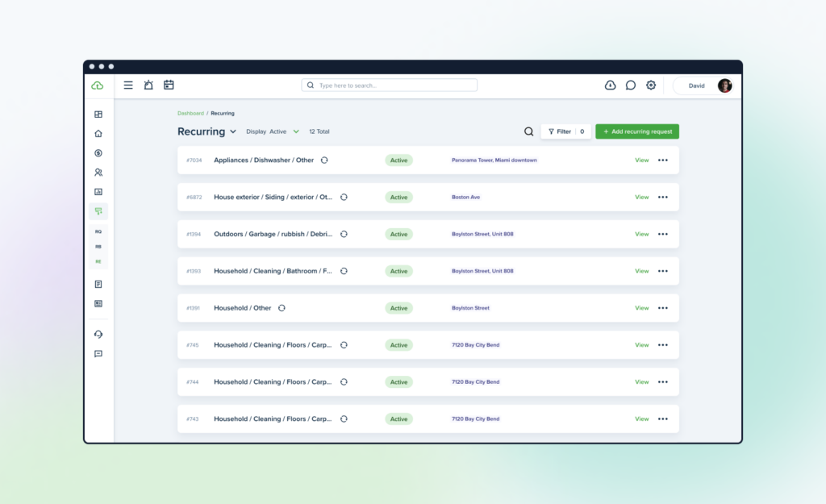Open the Filter button

[x=565, y=131]
